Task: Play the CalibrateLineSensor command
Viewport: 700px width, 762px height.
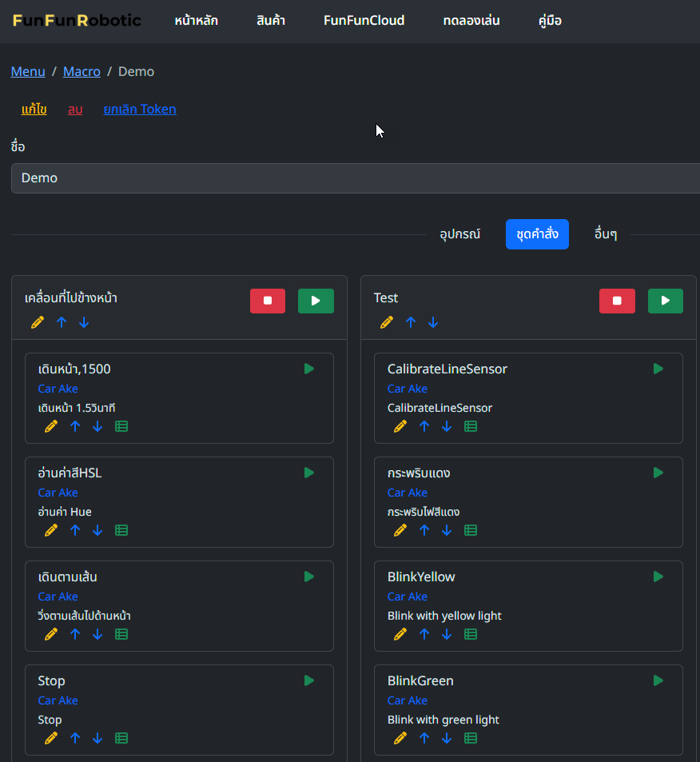Action: coord(658,369)
